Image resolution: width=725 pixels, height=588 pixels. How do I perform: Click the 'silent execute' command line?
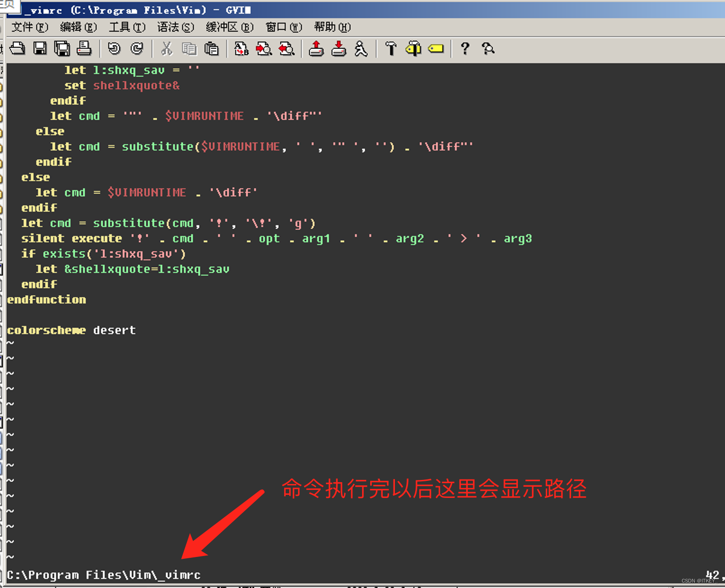[276, 238]
